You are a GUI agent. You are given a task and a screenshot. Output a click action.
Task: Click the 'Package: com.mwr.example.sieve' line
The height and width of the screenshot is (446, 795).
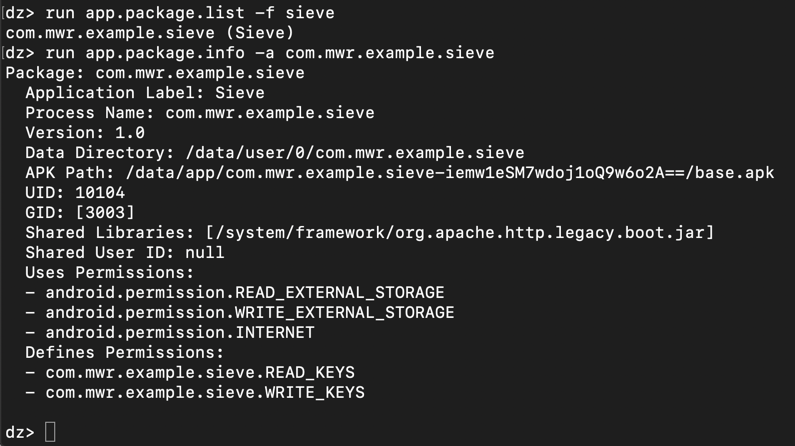(155, 73)
